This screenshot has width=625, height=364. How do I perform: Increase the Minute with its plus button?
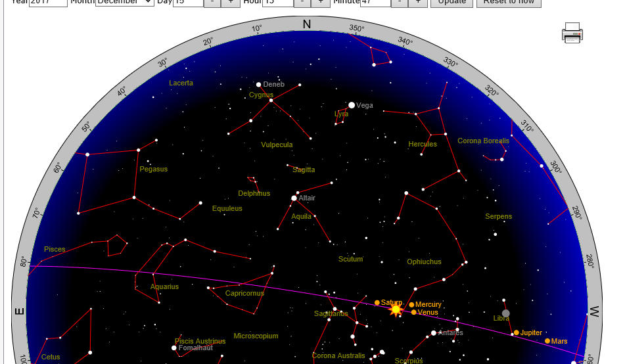417,2
